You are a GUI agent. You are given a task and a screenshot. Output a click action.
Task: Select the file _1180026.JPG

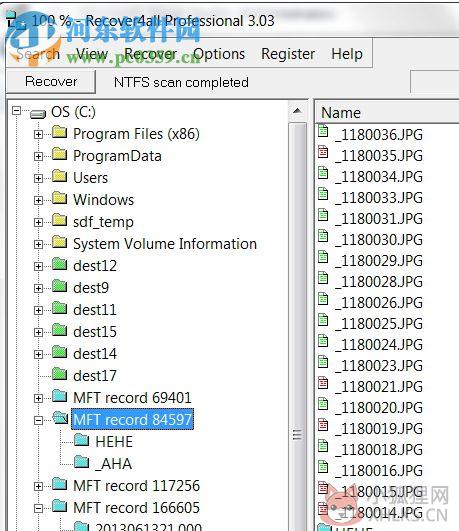(378, 303)
